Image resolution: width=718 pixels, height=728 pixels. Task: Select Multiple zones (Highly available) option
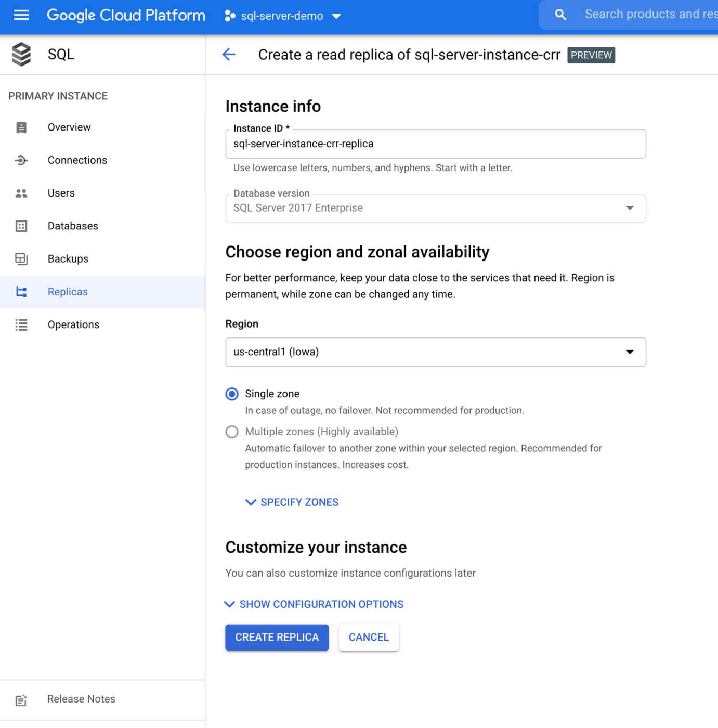[232, 432]
